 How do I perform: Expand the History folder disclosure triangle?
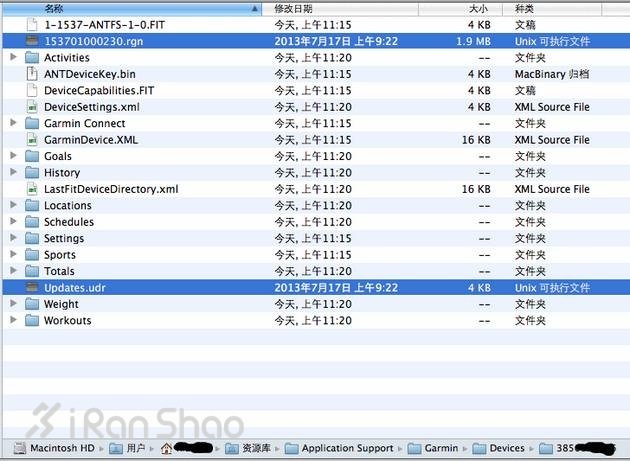point(13,173)
